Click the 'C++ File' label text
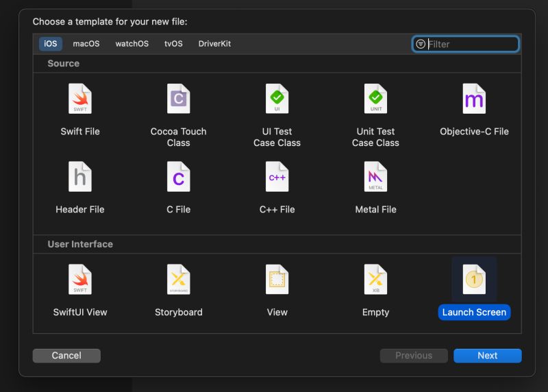This screenshot has width=548, height=392. (277, 210)
